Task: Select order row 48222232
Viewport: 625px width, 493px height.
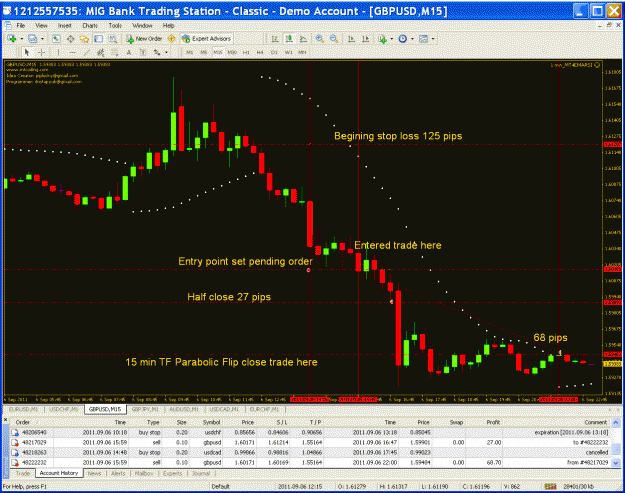Action: 311,462
